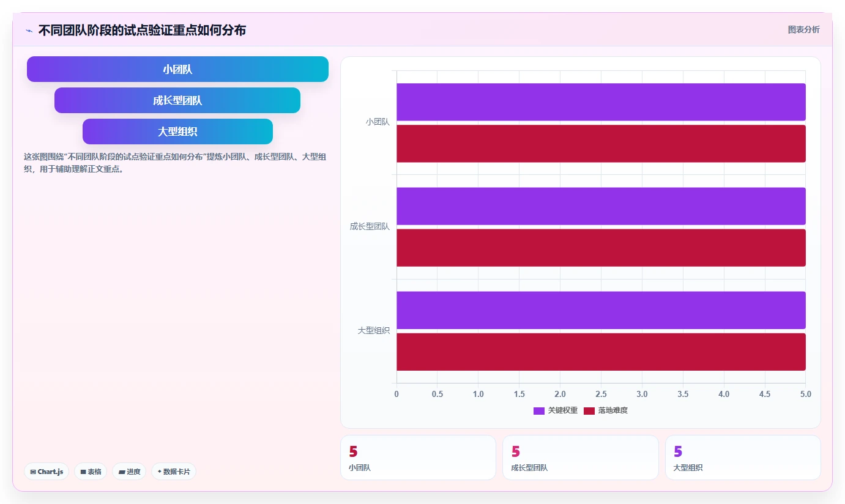Open the 大型组织 data card showing 5
This screenshot has height=504, width=845.
pyautogui.click(x=743, y=458)
